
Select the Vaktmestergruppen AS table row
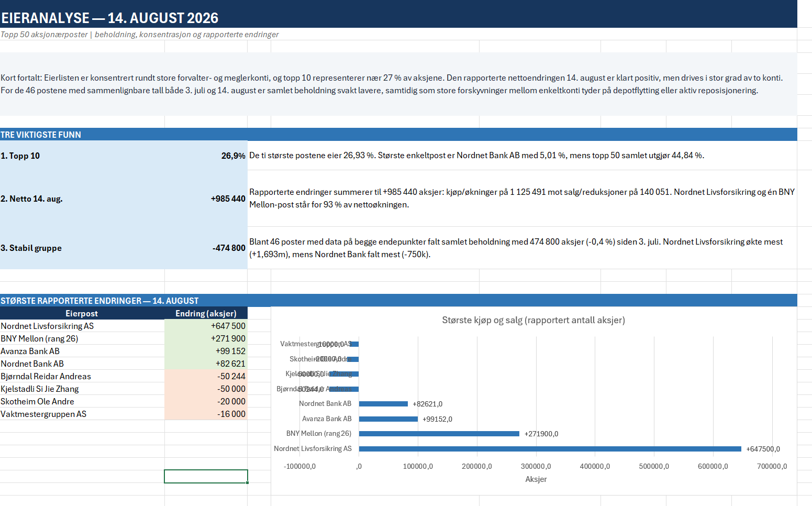(x=124, y=414)
